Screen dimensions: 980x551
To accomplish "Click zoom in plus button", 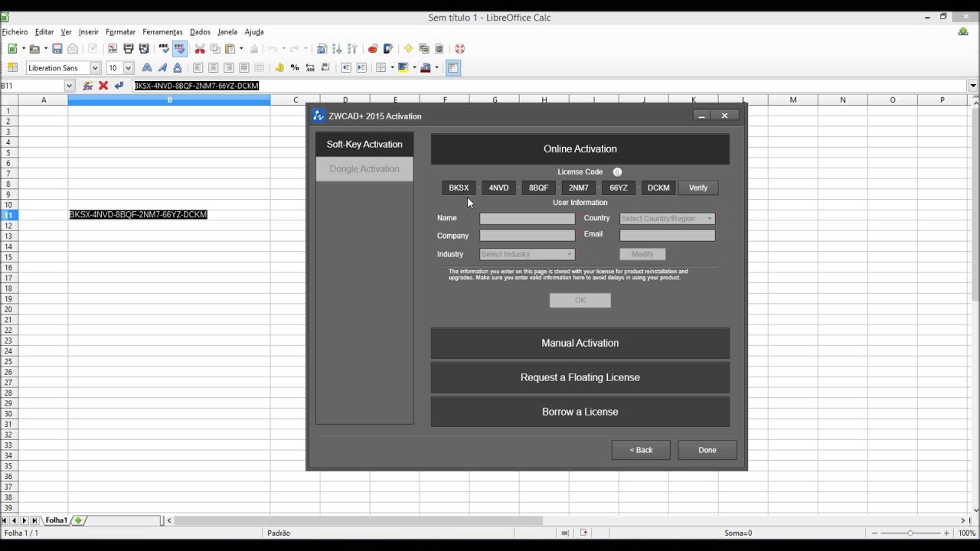I will pos(947,533).
